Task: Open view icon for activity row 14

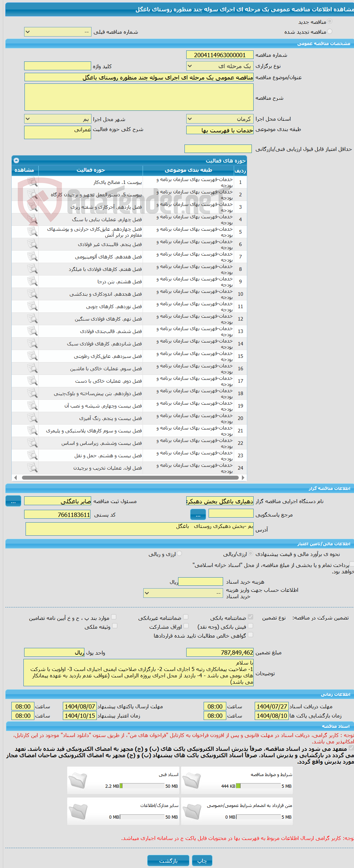Action: (x=32, y=344)
